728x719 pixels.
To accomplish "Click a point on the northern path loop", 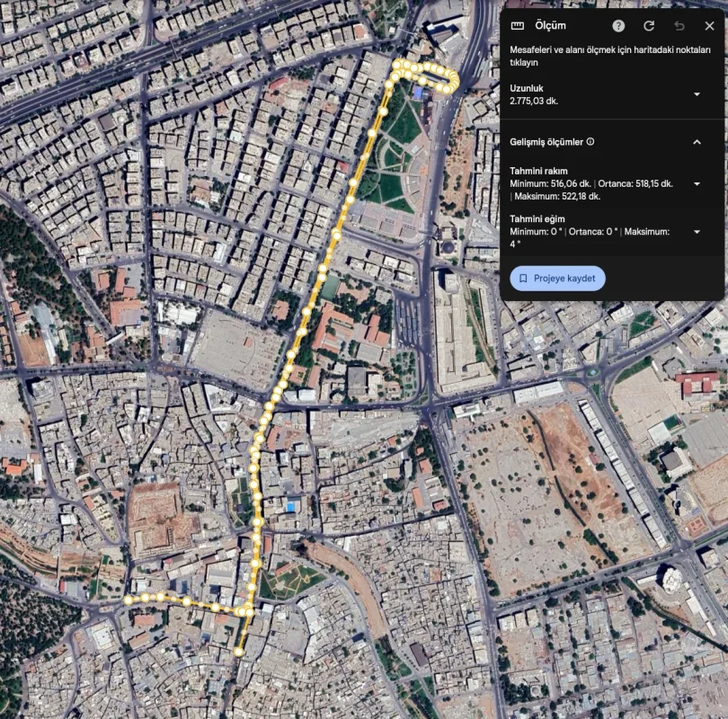I will (439, 71).
